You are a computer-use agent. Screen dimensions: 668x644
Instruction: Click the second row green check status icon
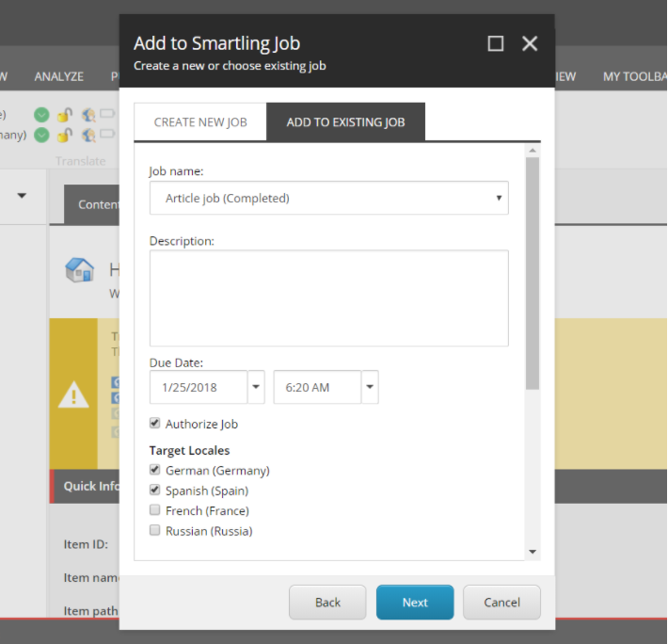point(41,135)
